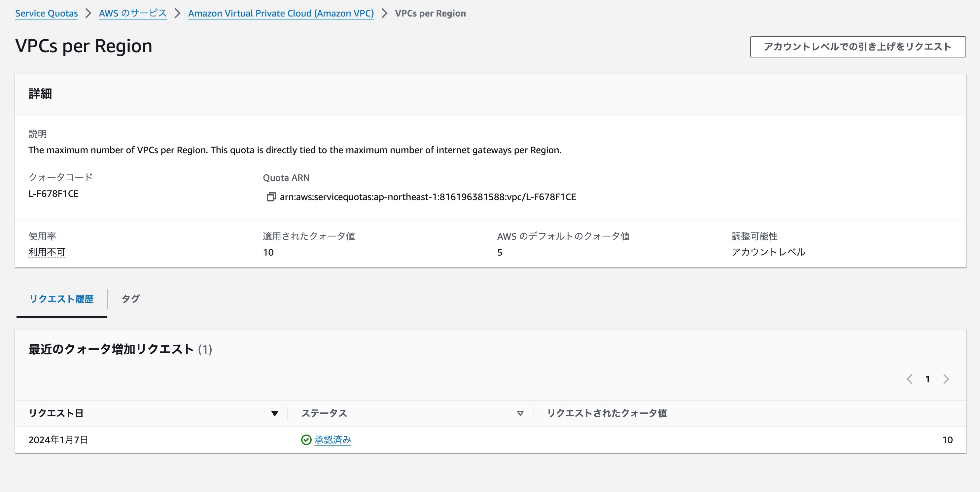Go to previous page of requests
The image size is (980, 492).
click(x=909, y=379)
